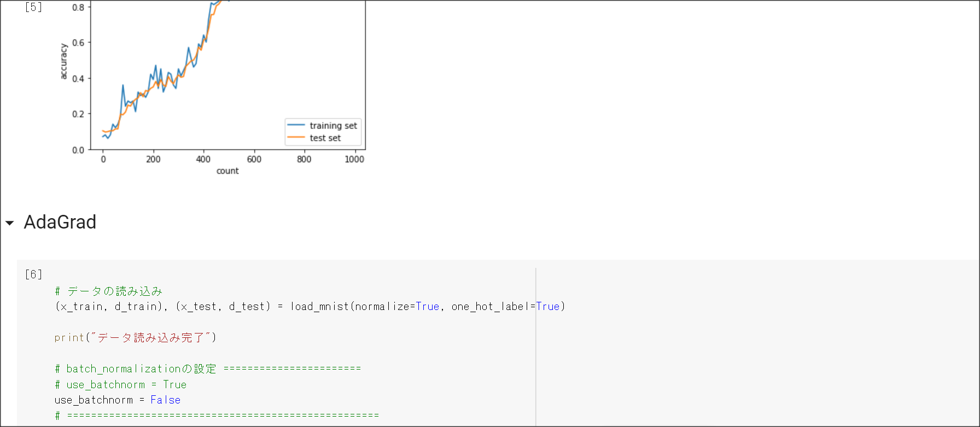Click the accuracy plot output image

click(x=212, y=88)
